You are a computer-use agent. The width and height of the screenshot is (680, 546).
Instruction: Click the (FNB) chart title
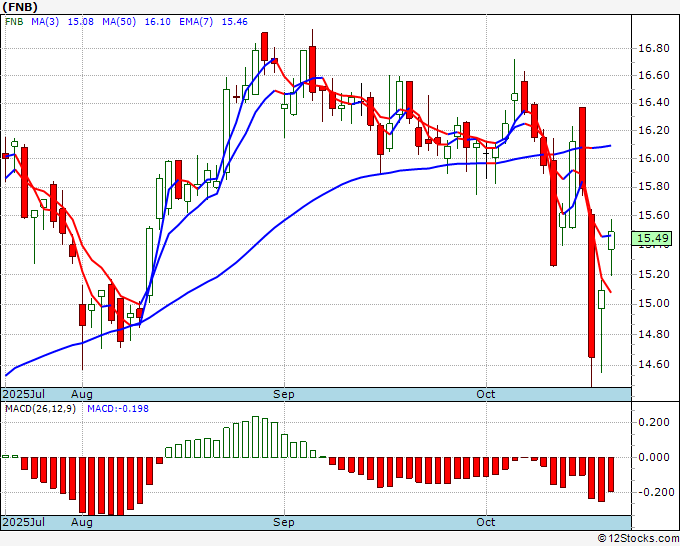click(x=20, y=7)
